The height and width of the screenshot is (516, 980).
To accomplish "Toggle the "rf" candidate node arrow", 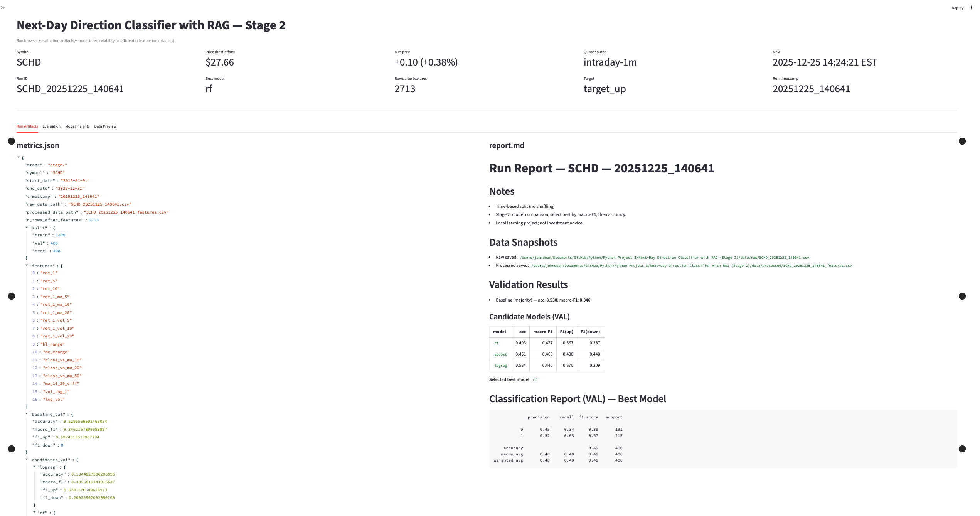I will 34,513.
